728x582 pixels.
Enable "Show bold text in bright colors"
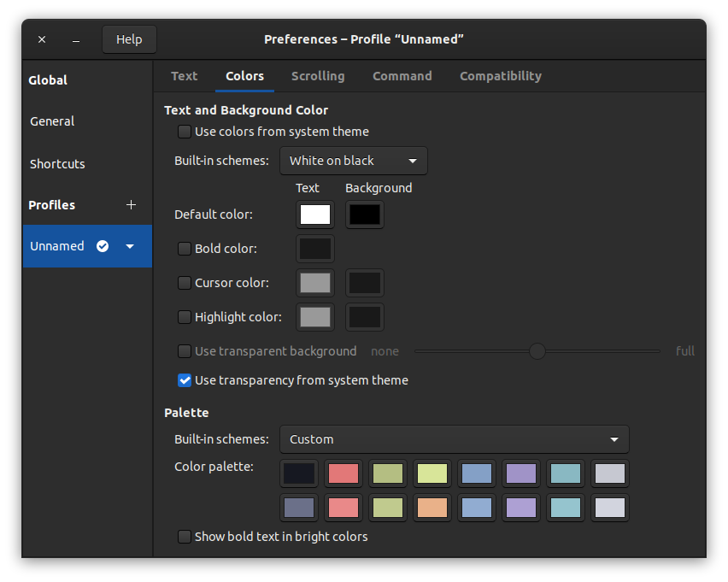[x=185, y=537]
